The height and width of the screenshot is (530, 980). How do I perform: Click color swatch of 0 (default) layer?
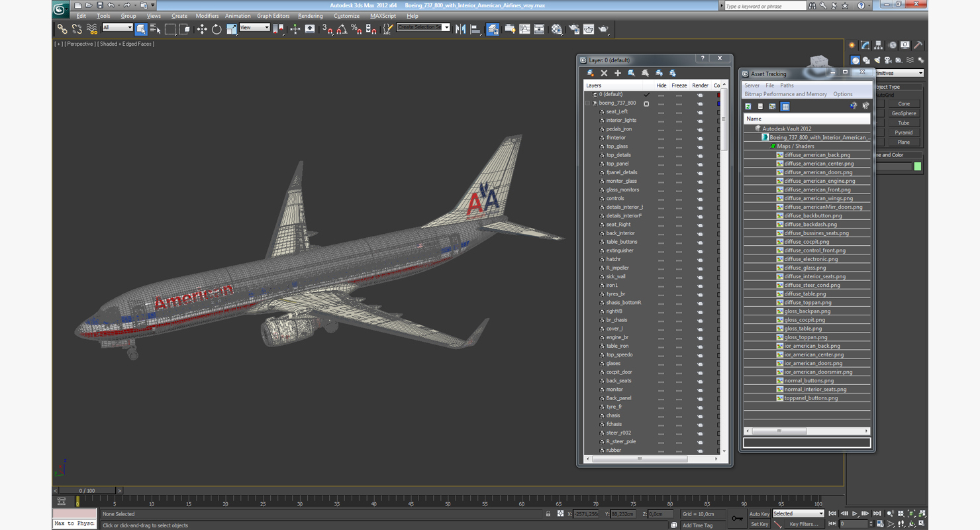718,95
